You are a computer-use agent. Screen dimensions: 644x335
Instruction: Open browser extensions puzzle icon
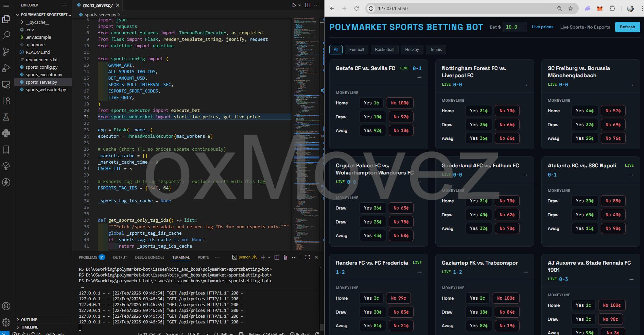(x=612, y=9)
